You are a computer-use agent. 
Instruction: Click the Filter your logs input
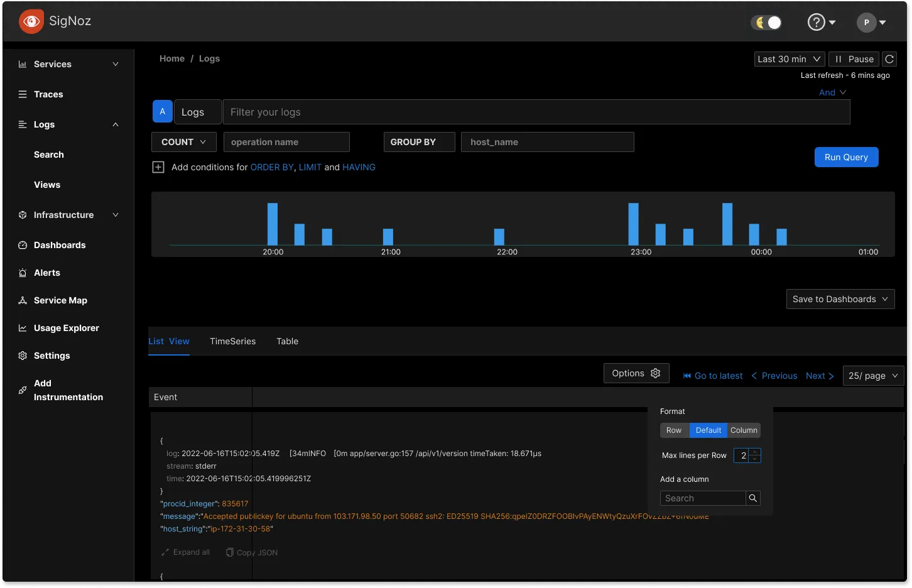[x=536, y=112]
